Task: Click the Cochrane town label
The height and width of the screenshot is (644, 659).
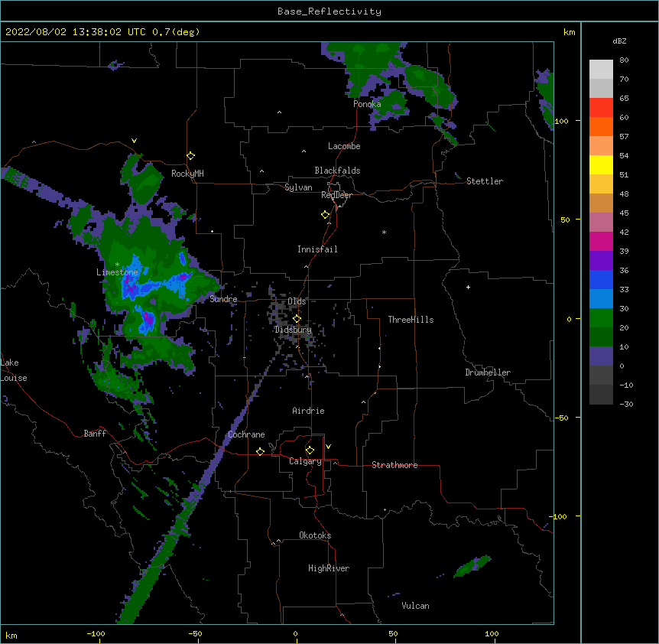Action: 246,434
